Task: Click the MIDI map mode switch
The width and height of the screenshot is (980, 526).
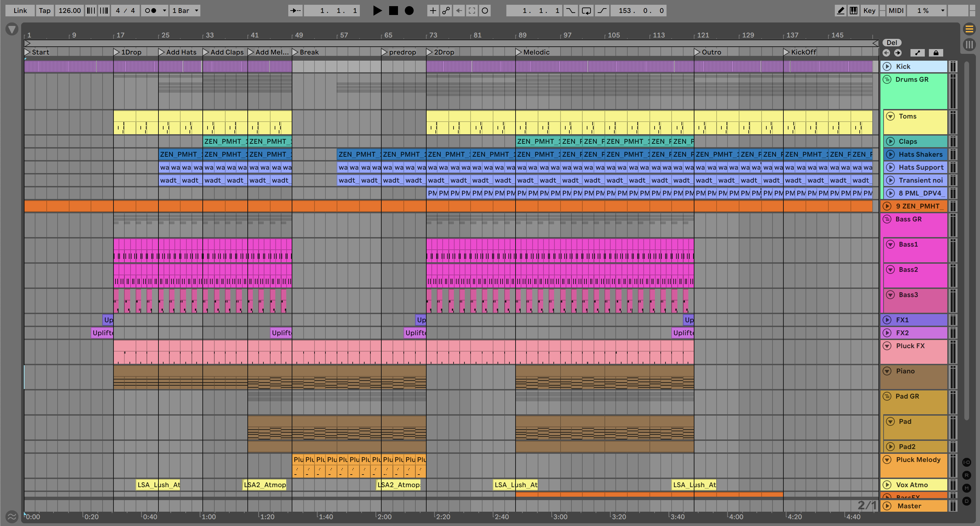Action: (x=895, y=11)
